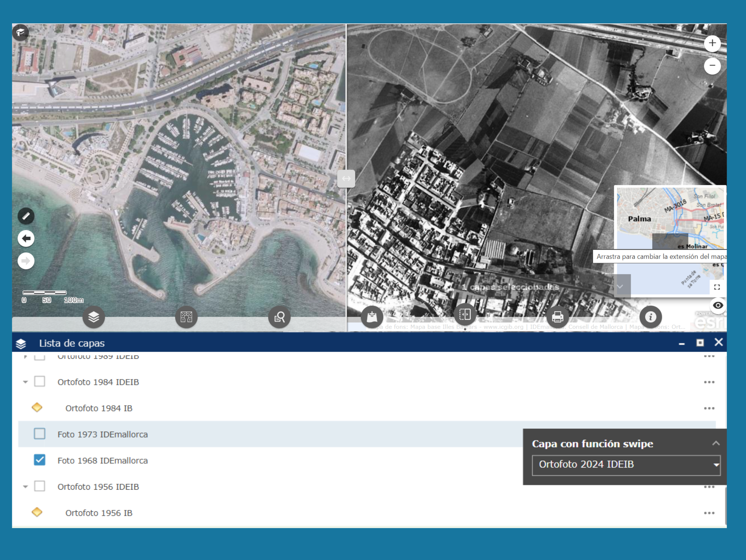Open the info about widget
Viewport: 746px width, 560px height.
click(x=650, y=317)
